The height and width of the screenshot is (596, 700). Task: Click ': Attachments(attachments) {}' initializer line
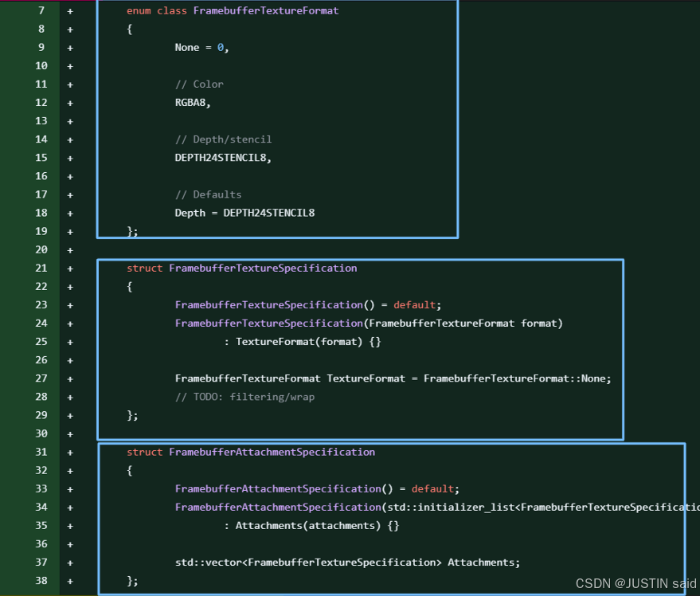(311, 526)
